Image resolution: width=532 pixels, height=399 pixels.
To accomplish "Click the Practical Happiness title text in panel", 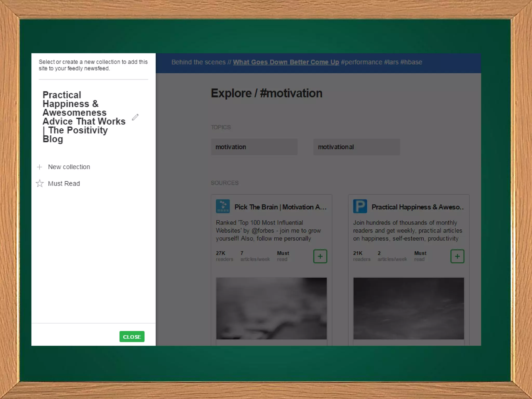I will (x=84, y=117).
